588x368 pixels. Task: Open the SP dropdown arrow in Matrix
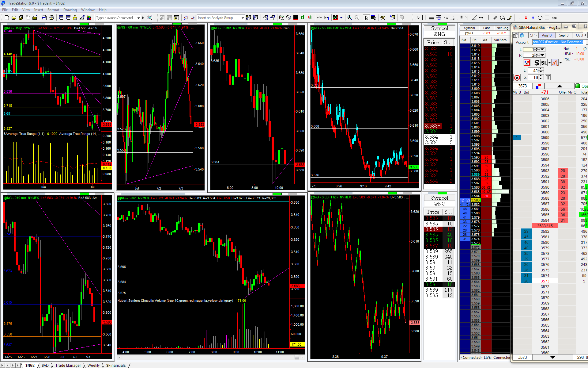[x=537, y=35]
